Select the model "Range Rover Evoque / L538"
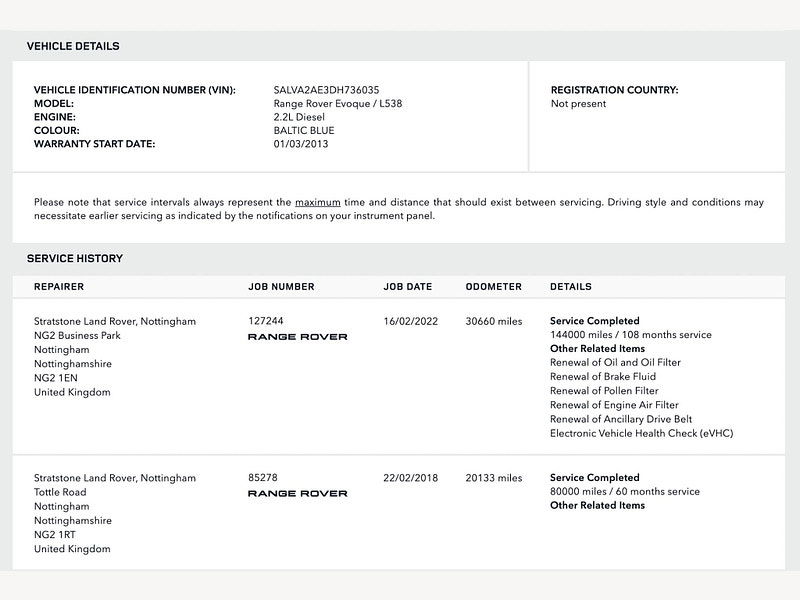This screenshot has width=800, height=600. pos(338,104)
